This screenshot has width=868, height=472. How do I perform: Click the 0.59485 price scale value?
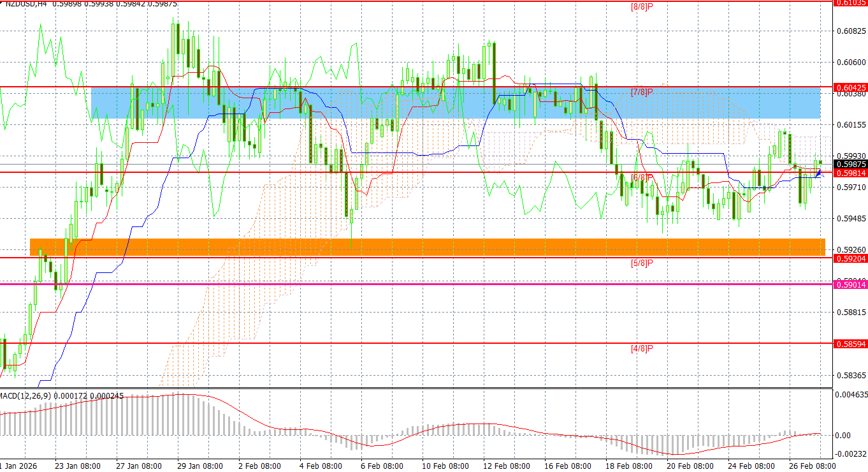850,218
